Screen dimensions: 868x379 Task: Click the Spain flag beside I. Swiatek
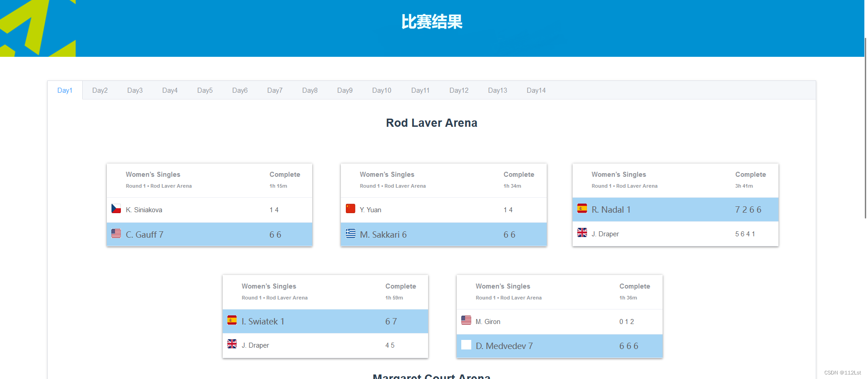232,320
